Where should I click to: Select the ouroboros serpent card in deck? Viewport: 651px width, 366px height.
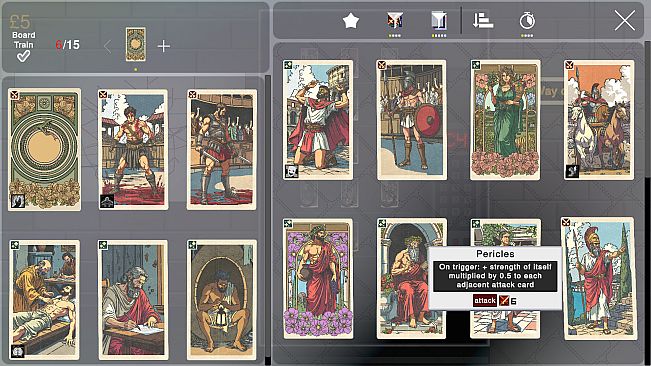pos(44,150)
